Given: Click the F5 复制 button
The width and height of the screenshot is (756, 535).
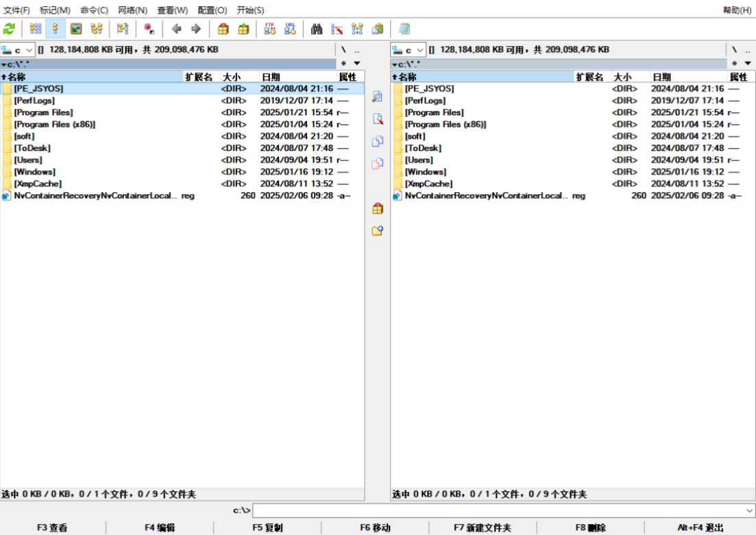Looking at the screenshot, I should 267,527.
